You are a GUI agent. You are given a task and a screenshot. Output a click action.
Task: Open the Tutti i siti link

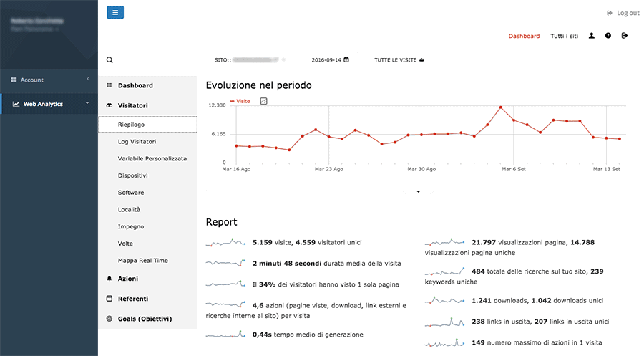pos(564,35)
